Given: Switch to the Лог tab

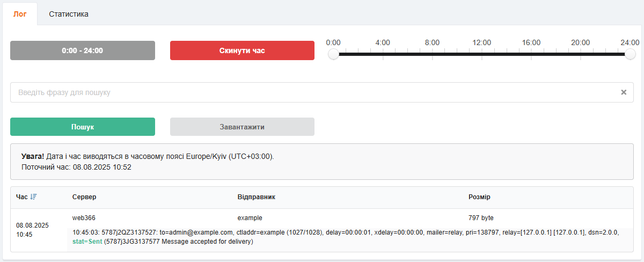Looking at the screenshot, I should (19, 14).
